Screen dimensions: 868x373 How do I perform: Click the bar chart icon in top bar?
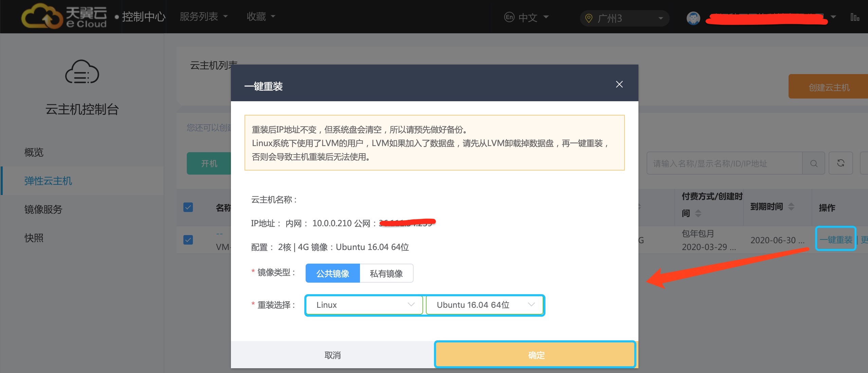(x=854, y=17)
